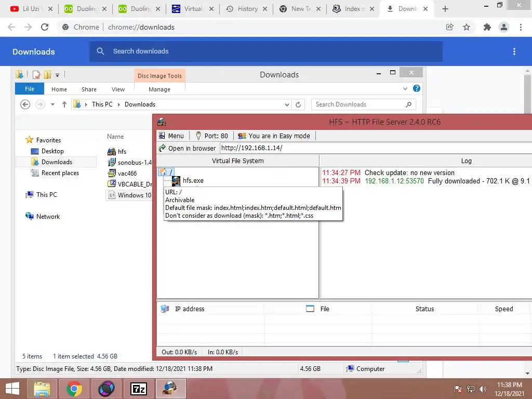The height and width of the screenshot is (399, 532).
Task: Open the View tab in Explorer ribbon
Action: coord(118,89)
